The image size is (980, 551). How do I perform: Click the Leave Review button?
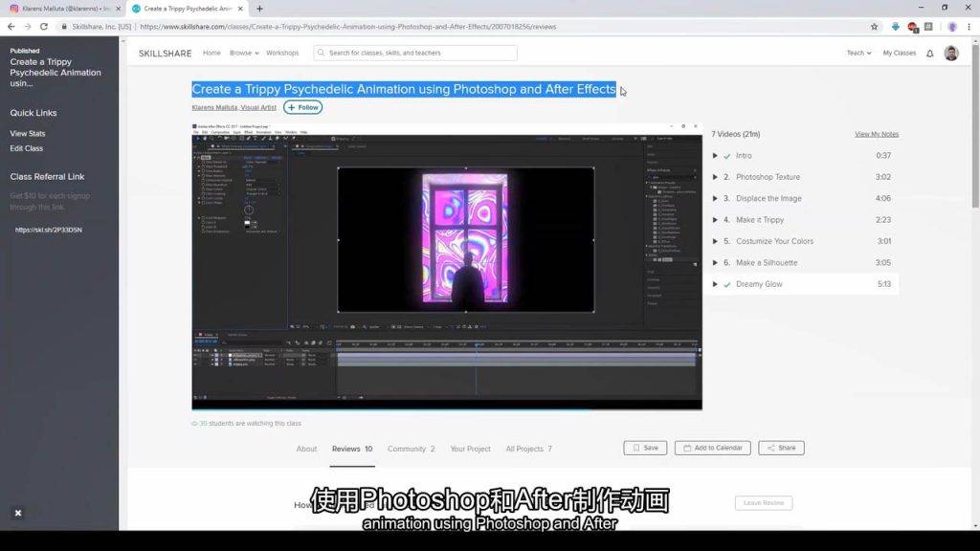(x=764, y=503)
